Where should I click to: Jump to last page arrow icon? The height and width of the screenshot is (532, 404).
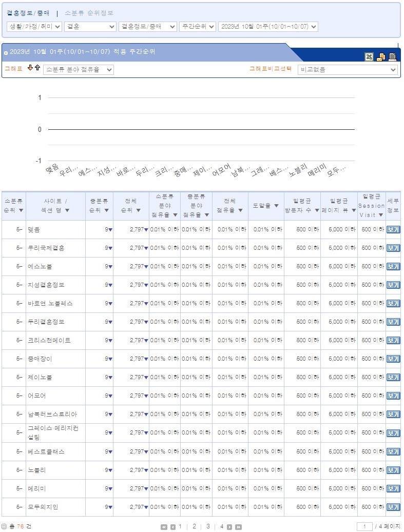[238, 527]
